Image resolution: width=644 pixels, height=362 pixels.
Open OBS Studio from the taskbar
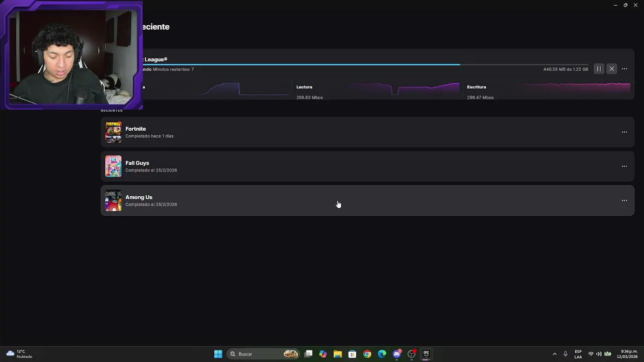tap(412, 354)
